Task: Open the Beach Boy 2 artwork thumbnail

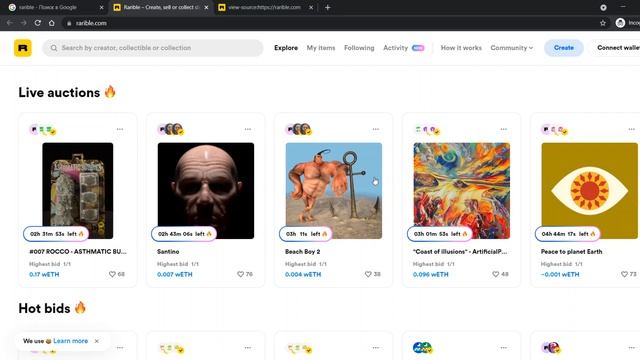Action: (334, 191)
